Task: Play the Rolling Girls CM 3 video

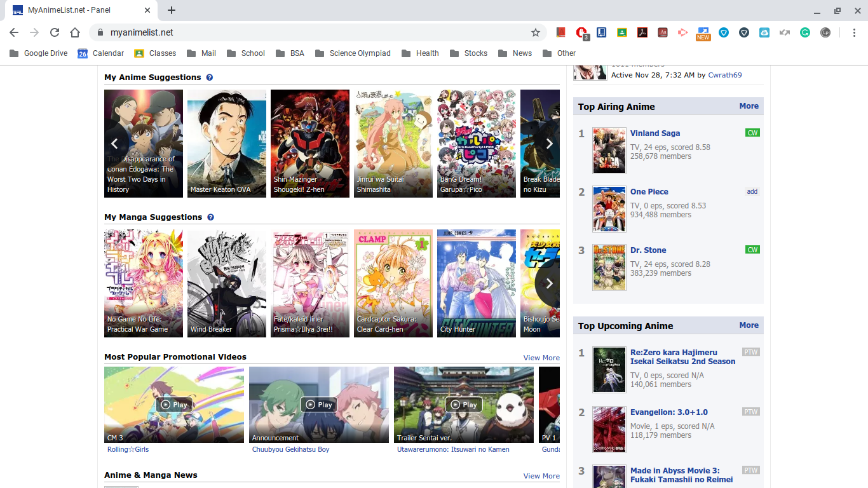Action: (x=174, y=405)
